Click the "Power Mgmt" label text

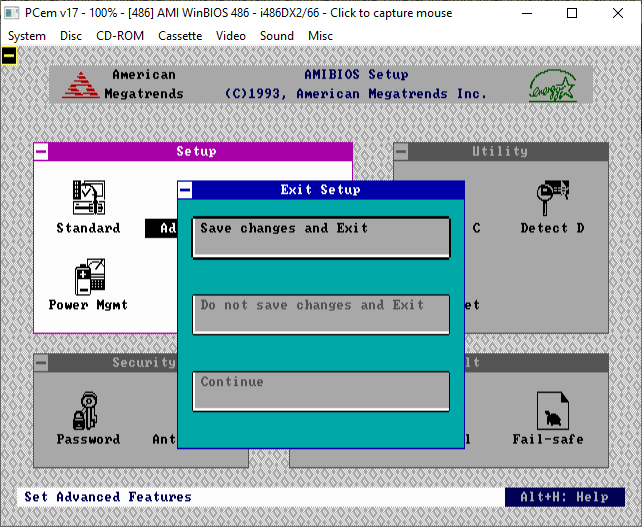click(88, 305)
